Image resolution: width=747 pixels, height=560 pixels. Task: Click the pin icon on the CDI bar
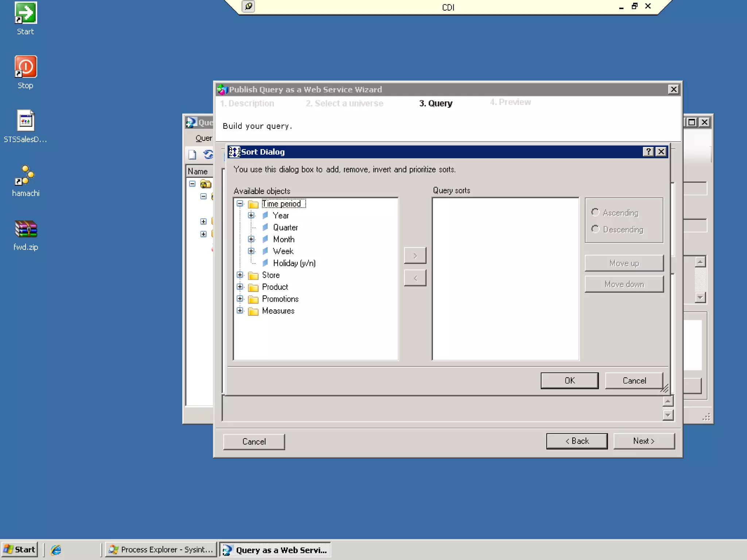point(248,6)
